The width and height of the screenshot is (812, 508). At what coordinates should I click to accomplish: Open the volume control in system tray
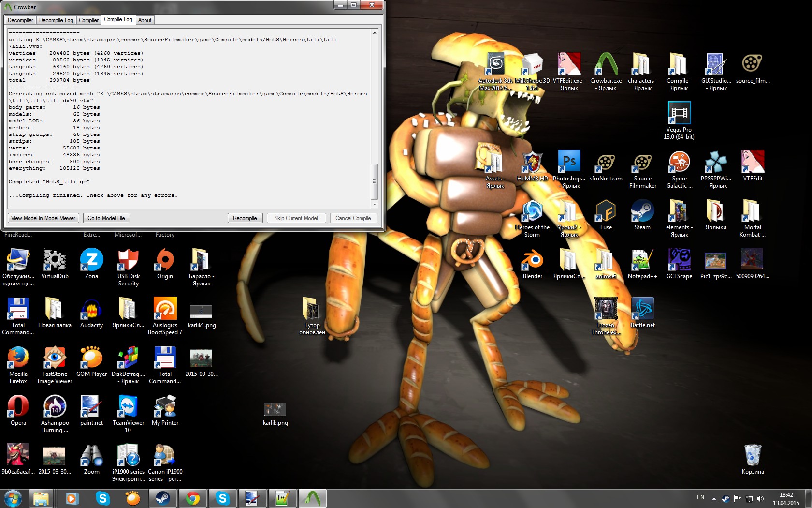[760, 499]
